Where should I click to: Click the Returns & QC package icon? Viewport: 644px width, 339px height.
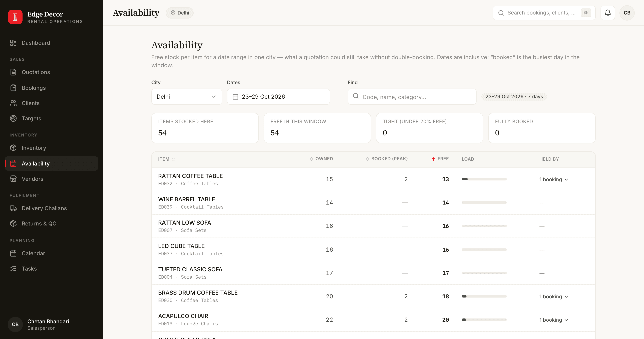13,223
